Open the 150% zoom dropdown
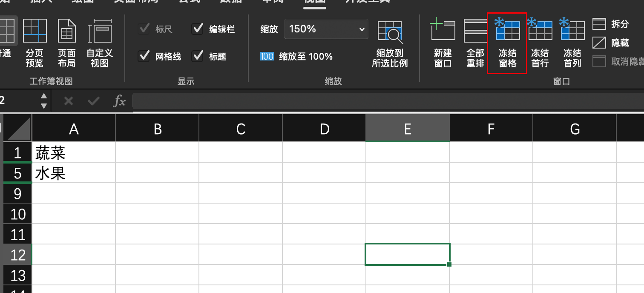Viewport: 644px width, 293px height. (326, 29)
